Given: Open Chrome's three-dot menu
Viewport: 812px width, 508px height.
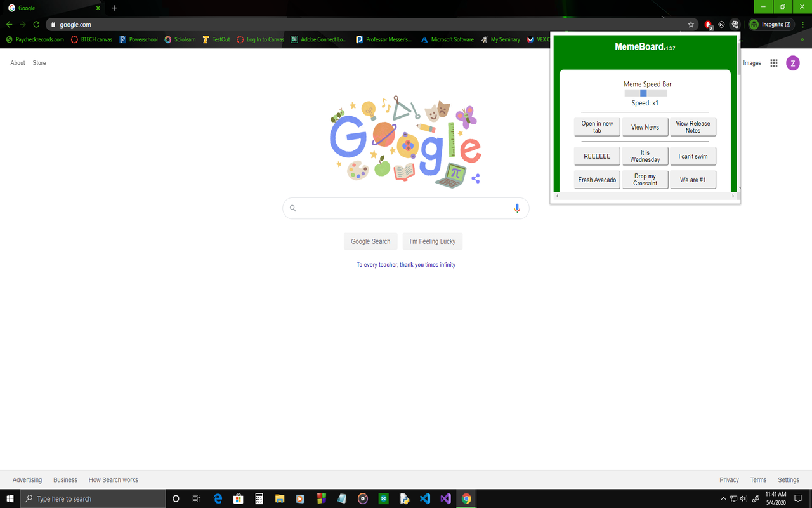Looking at the screenshot, I should click(x=803, y=25).
